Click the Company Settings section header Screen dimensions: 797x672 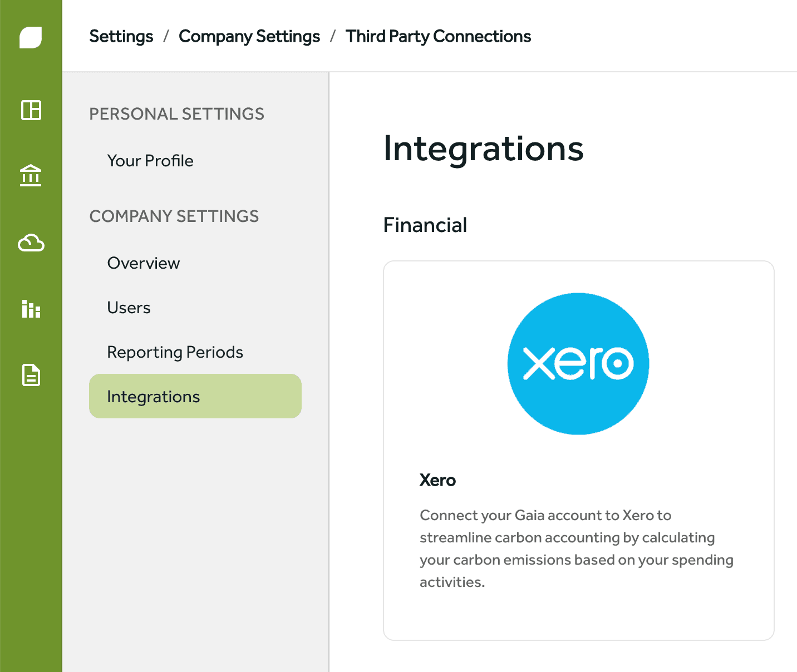[174, 216]
